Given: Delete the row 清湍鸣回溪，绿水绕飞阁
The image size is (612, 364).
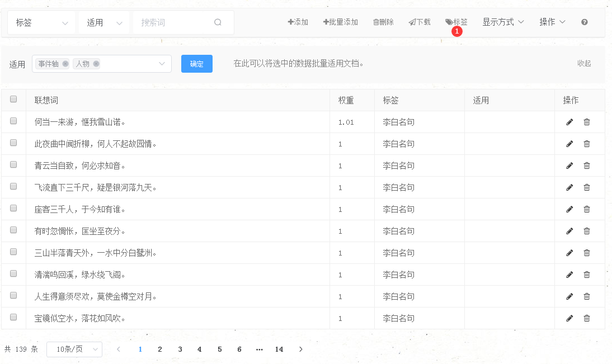Looking at the screenshot, I should 587,275.
